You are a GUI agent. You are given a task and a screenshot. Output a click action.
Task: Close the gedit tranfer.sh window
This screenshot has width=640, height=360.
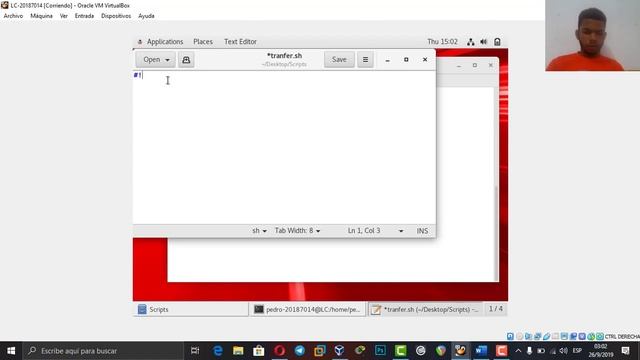[425, 60]
